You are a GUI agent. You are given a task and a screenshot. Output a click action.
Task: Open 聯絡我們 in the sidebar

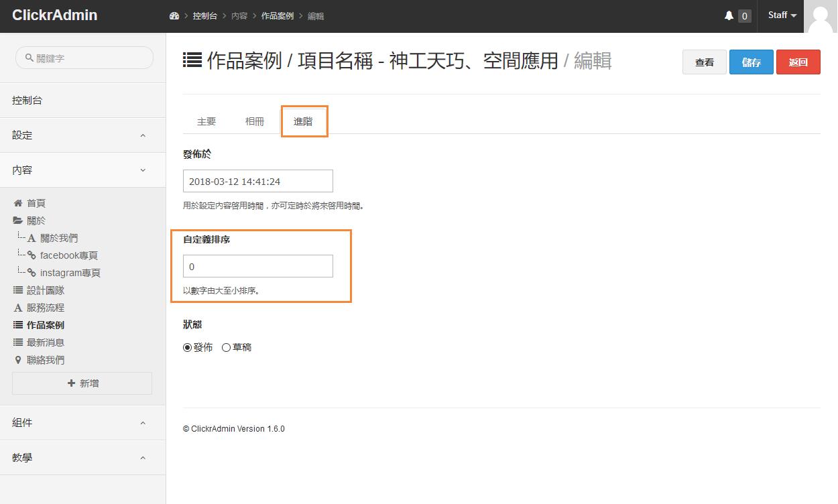coord(46,360)
